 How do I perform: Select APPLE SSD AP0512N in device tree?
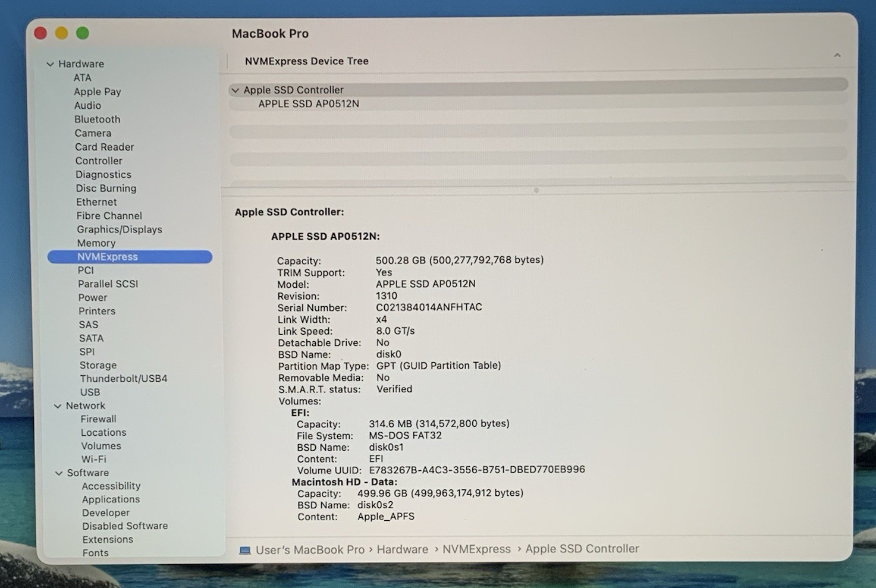point(309,103)
